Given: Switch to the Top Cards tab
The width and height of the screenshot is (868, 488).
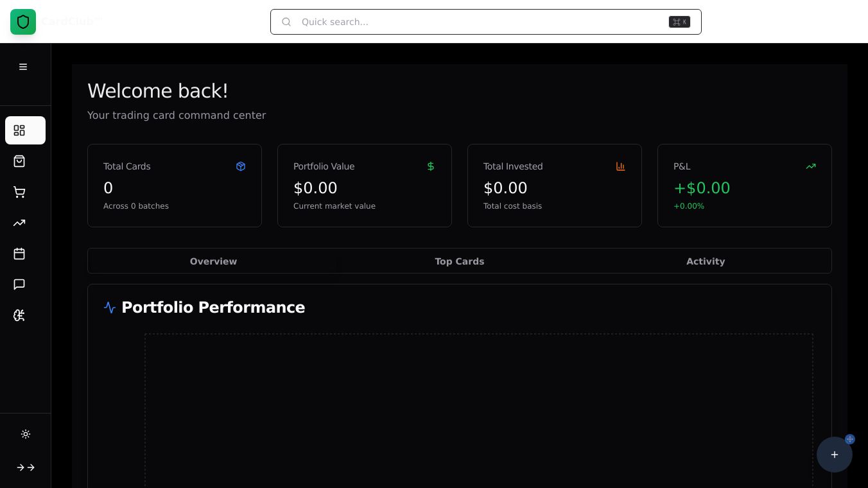Looking at the screenshot, I should pos(460,261).
